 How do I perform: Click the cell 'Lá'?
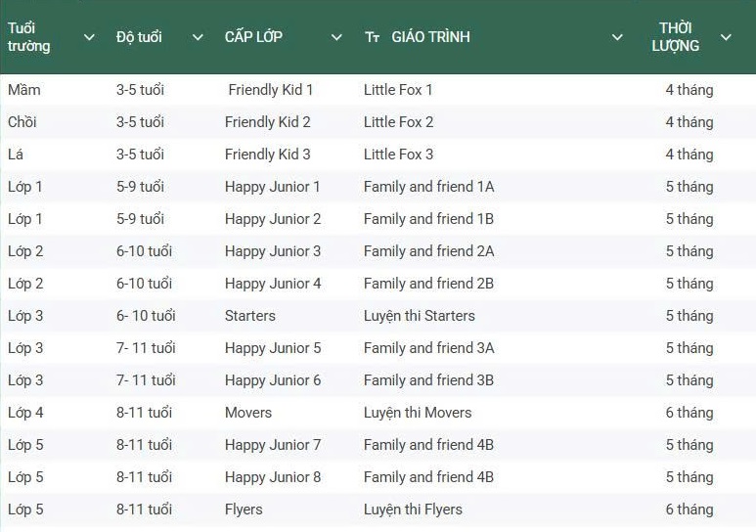pos(16,155)
